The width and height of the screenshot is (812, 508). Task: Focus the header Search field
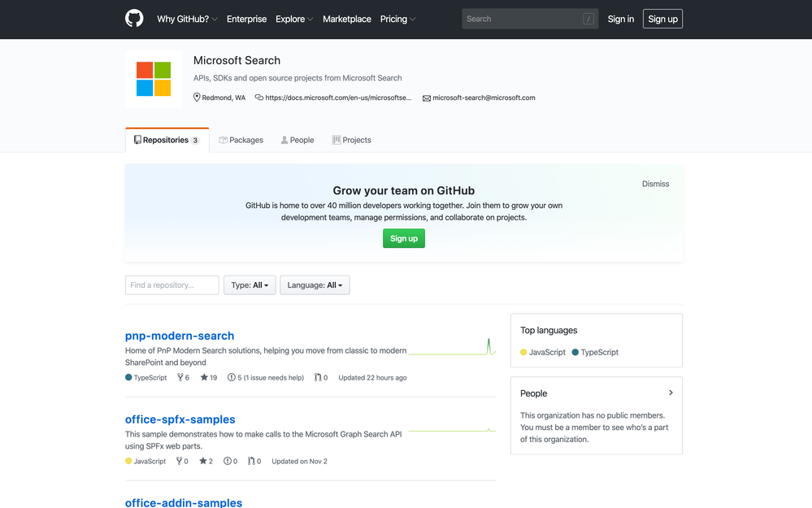pyautogui.click(x=530, y=19)
